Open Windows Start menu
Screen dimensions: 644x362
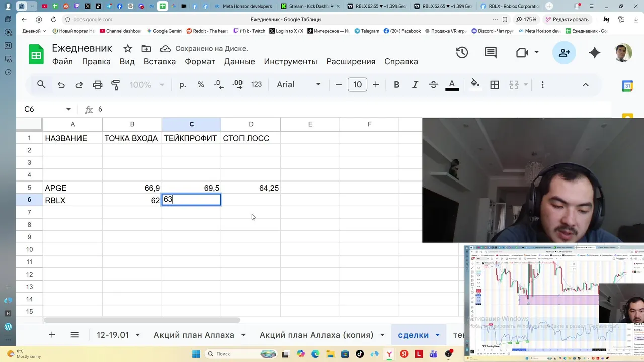(x=196, y=354)
